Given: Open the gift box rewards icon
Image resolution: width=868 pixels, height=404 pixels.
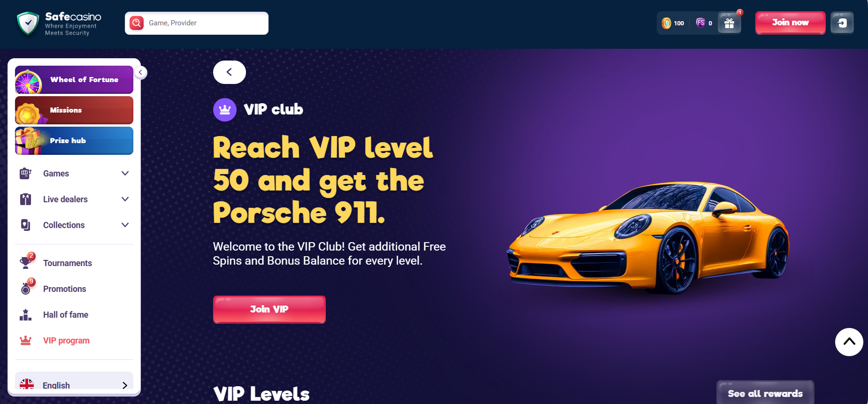Looking at the screenshot, I should tap(729, 23).
